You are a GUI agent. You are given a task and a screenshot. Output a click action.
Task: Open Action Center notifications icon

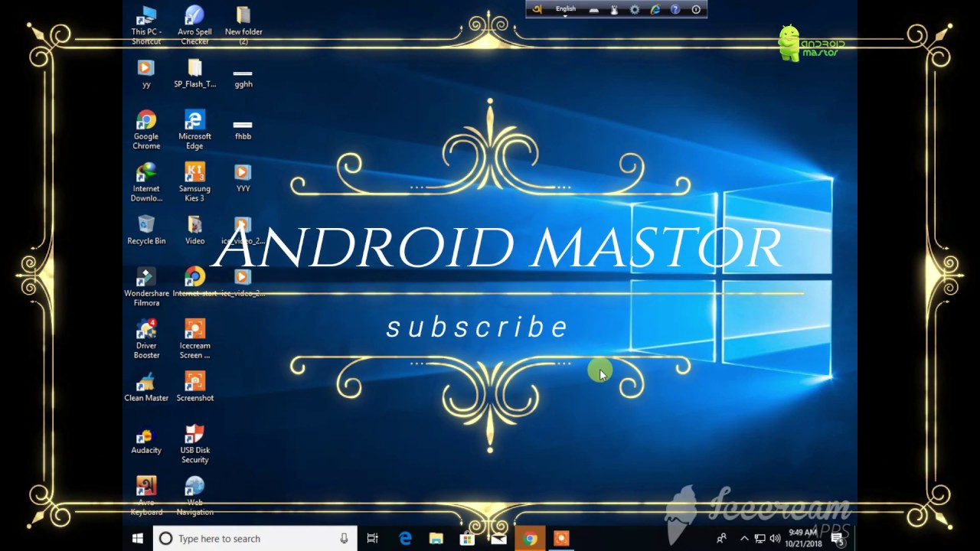[x=838, y=539]
